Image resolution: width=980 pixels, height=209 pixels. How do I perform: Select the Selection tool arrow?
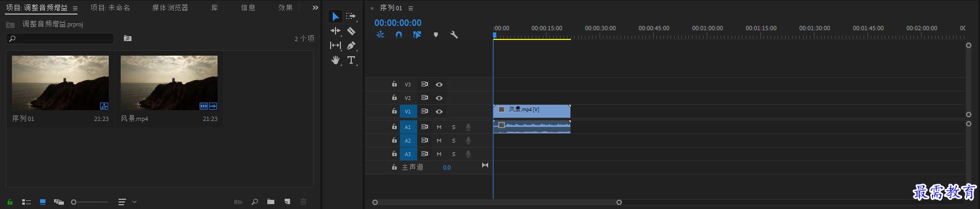pos(336,17)
